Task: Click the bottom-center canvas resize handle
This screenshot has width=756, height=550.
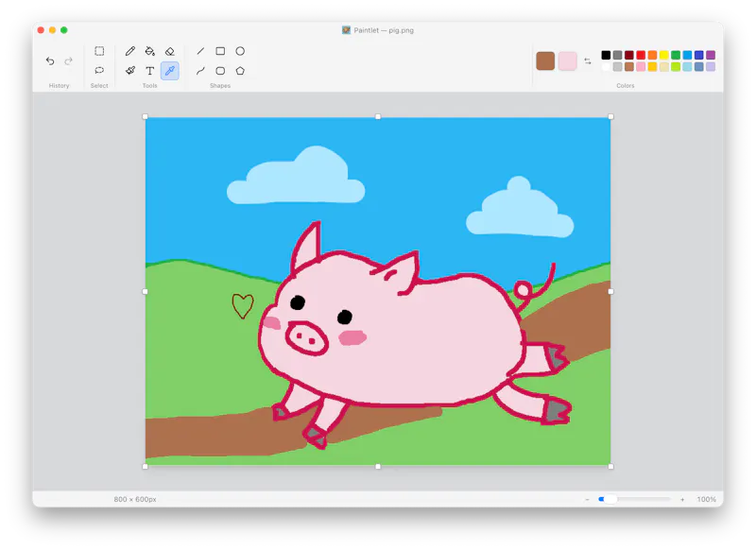Action: [x=378, y=467]
